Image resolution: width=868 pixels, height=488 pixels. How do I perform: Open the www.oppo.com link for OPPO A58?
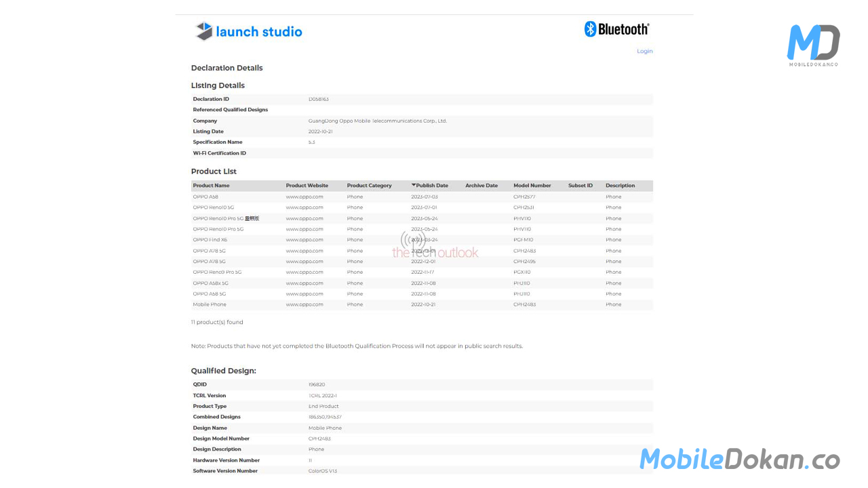[304, 197]
